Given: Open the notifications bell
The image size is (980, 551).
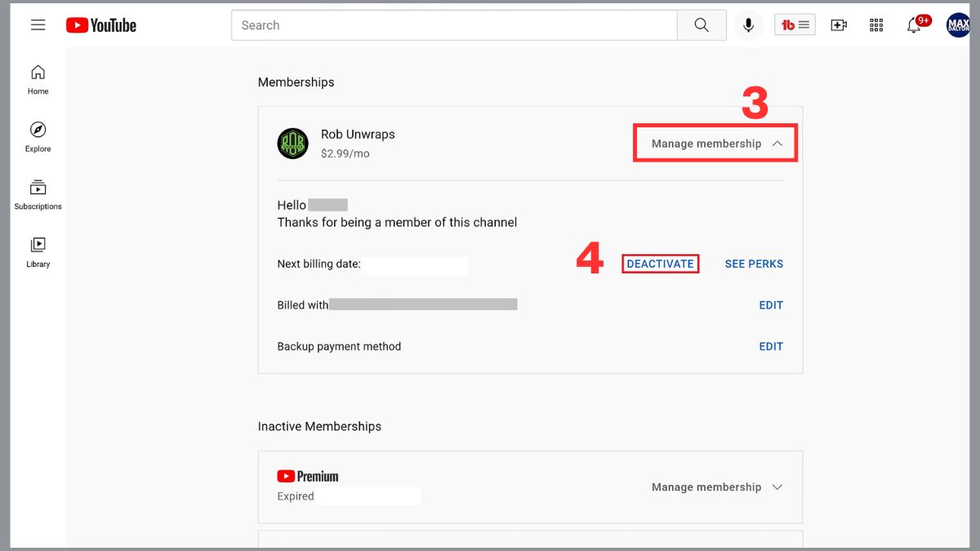Looking at the screenshot, I should 915,25.
